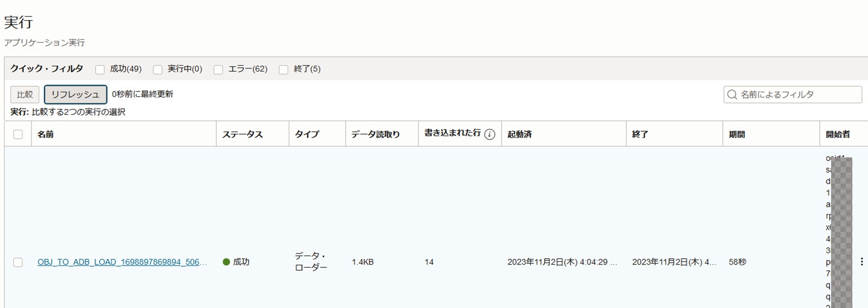Open the OBJ_TO_ADB_LOAD_1698897869894_506 link
The width and height of the screenshot is (868, 308).
pyautogui.click(x=122, y=262)
